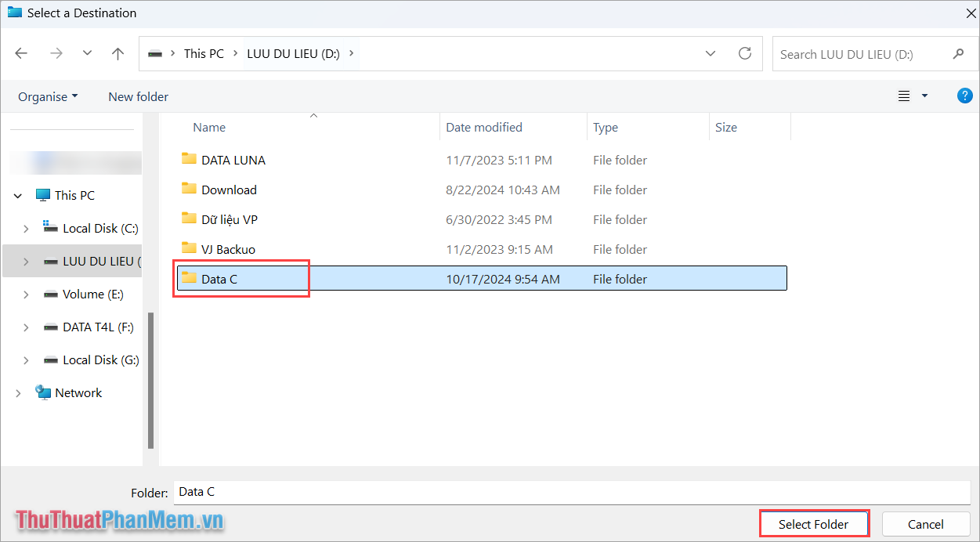Click the DATA T4L (F:) drive icon

[x=51, y=327]
